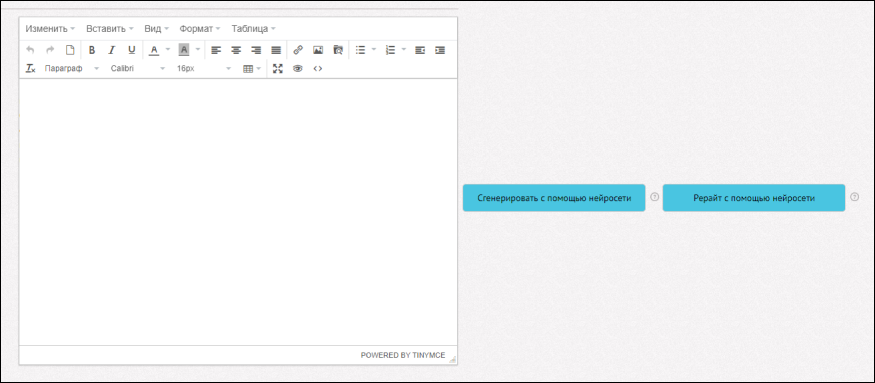Image resolution: width=875 pixels, height=383 pixels.
Task: Apply the background color A button
Action: click(x=184, y=50)
